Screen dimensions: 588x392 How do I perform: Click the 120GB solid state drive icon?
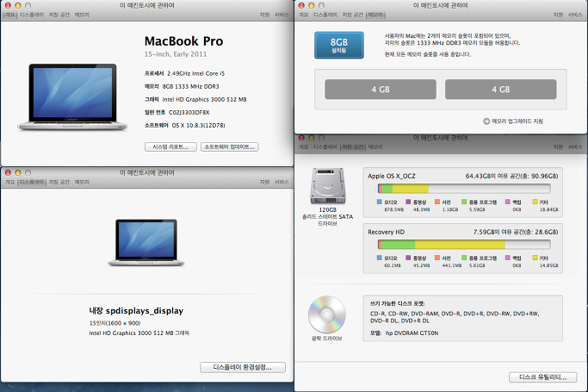pyautogui.click(x=327, y=186)
